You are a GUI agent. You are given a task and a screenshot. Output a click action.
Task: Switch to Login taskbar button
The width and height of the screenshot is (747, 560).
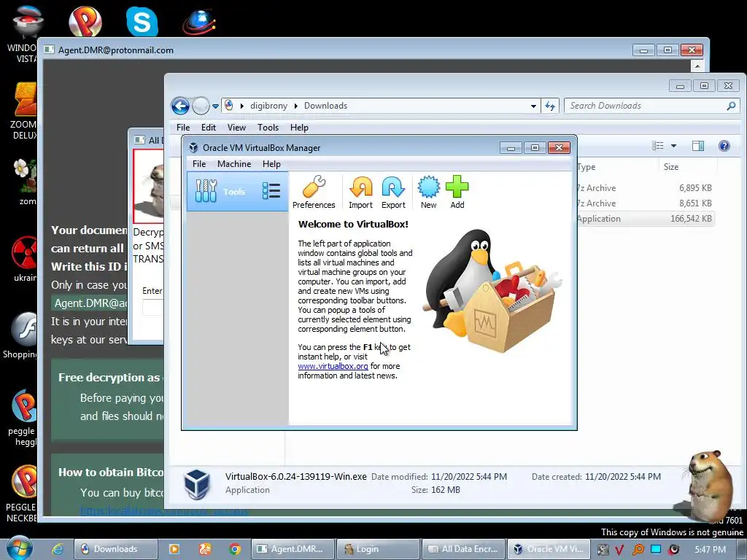[379, 549]
